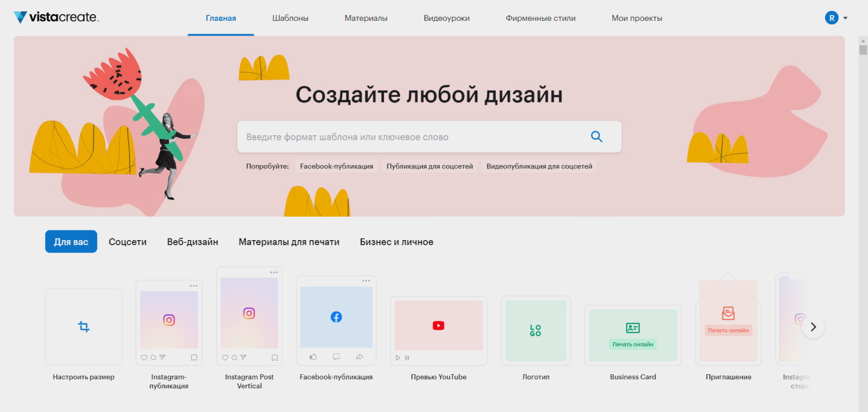The image size is (868, 412).
Task: Click the Facebook-публикация suggestion chip
Action: coord(336,166)
